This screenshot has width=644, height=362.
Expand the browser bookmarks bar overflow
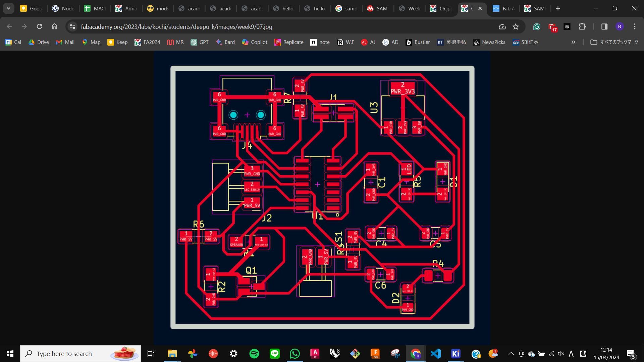[x=574, y=42]
